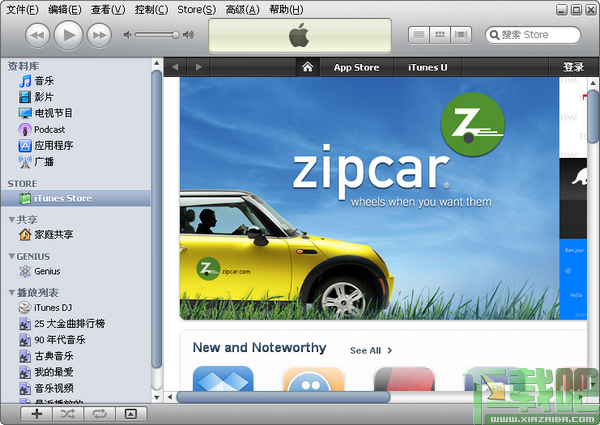Image resolution: width=600 pixels, height=425 pixels.
Task: Select iTunes Store in sidebar
Action: [76, 198]
